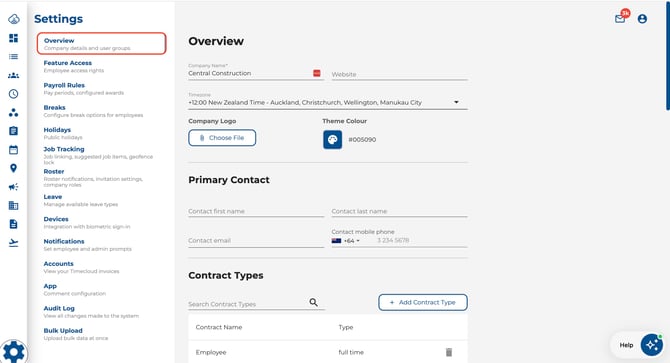Open Holidays settings
Screen dimensions: 670x363
(63, 133)
